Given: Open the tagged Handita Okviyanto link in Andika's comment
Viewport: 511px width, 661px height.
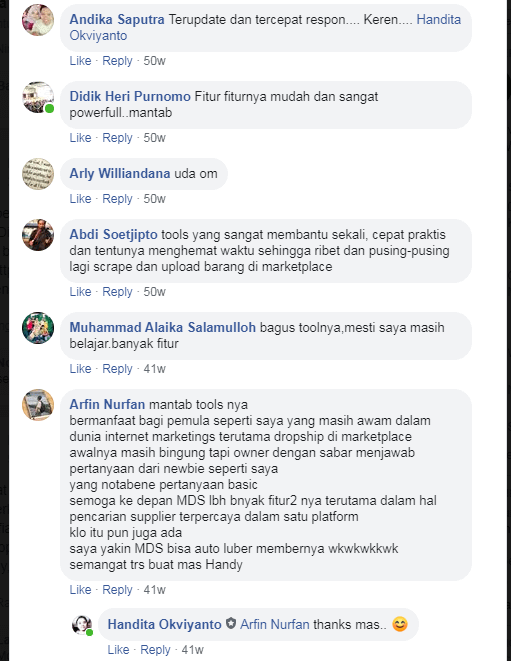Looking at the screenshot, I should click(x=265, y=27).
